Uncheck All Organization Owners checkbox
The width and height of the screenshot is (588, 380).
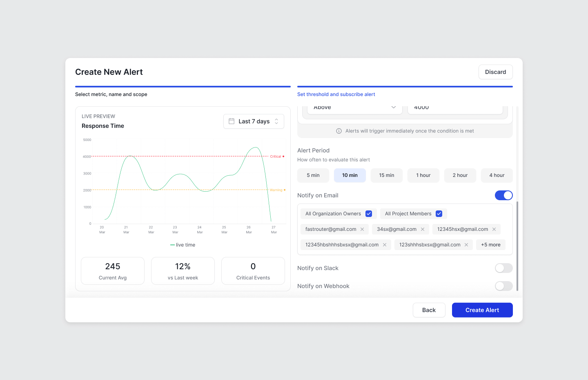[x=369, y=214]
